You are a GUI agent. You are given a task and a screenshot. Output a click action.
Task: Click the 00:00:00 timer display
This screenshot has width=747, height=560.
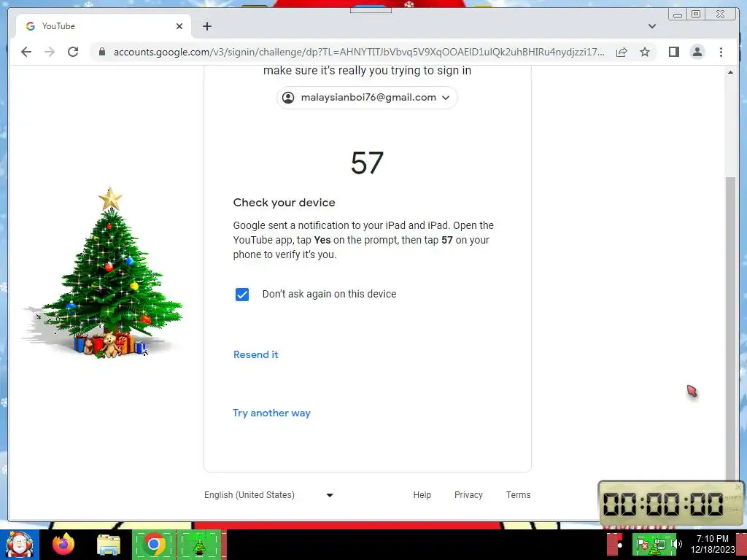coord(663,504)
